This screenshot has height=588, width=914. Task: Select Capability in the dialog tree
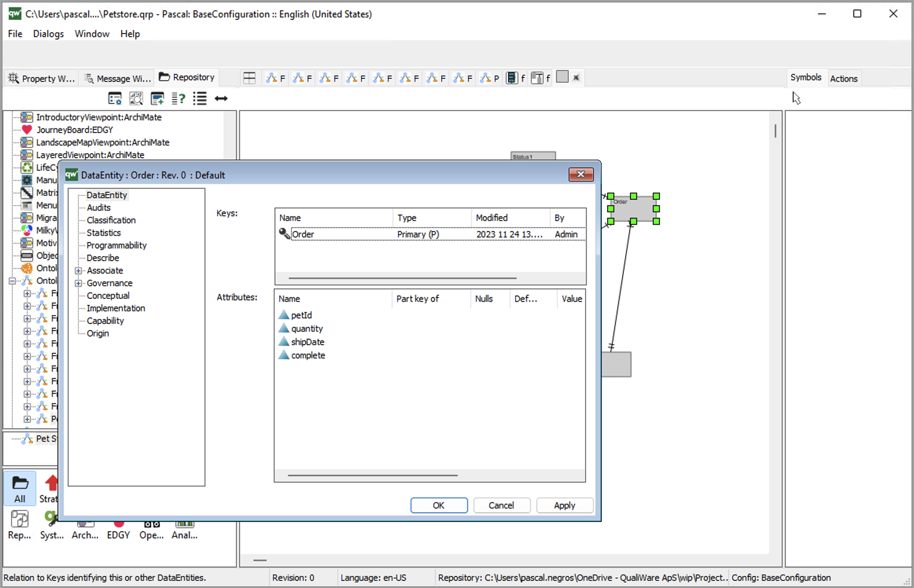(x=105, y=321)
